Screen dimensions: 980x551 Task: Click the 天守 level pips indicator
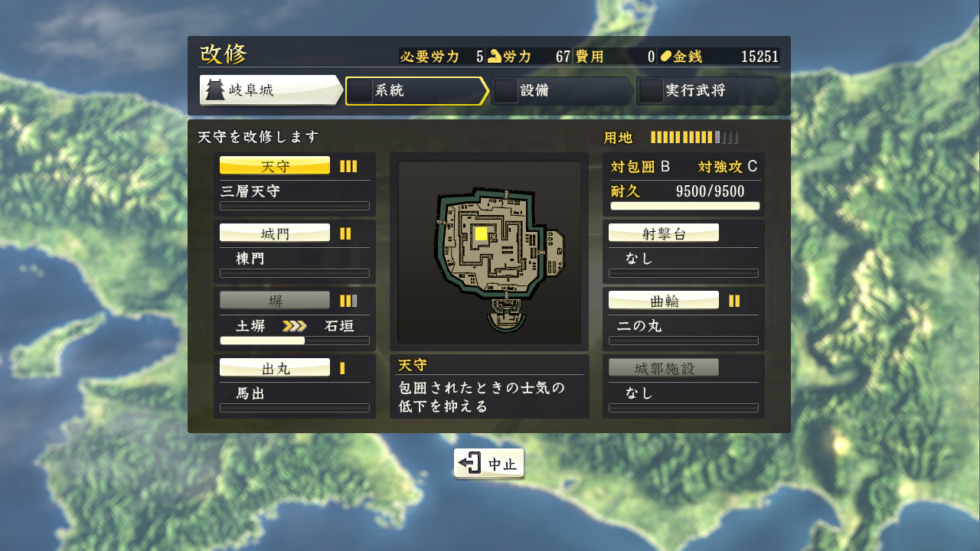point(348,166)
